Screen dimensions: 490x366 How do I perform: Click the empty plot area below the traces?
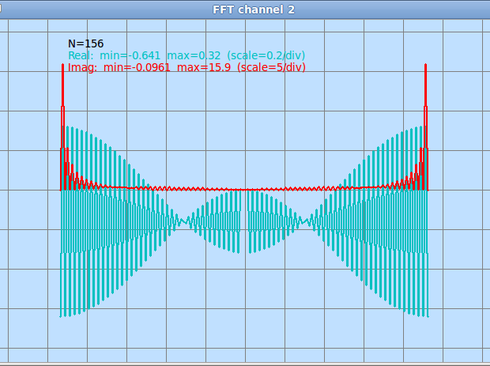point(245,338)
